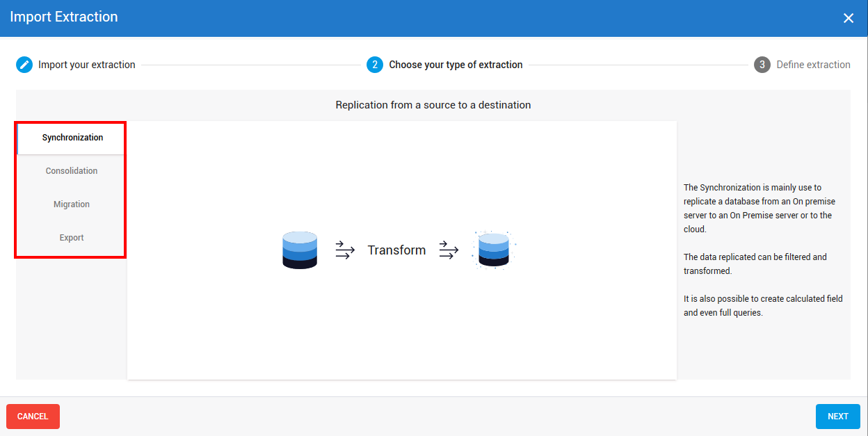This screenshot has width=868, height=436.
Task: Click the 'Replication from a source to a destination' heading
Action: point(433,105)
